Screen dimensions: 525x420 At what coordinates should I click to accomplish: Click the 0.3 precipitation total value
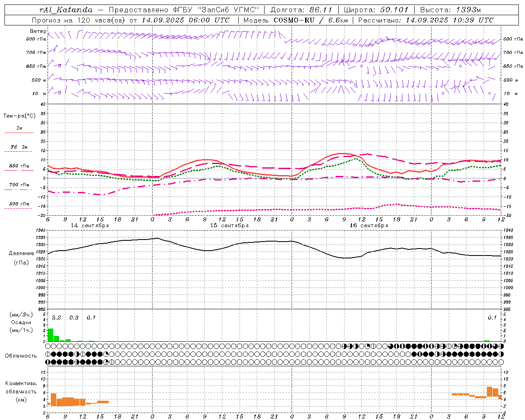[74, 318]
